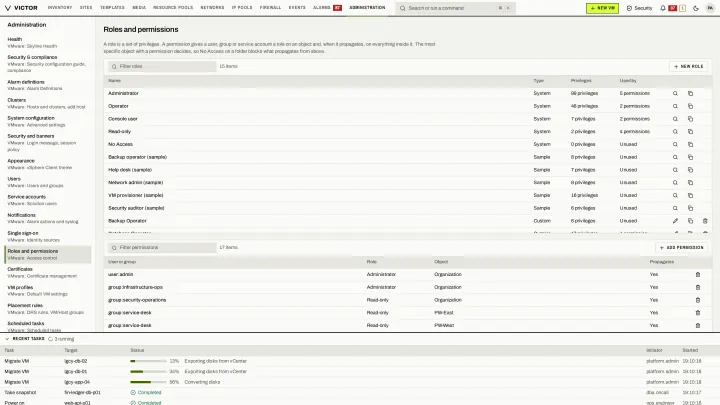Click the lgcy-db-02 migration progress bar
The width and height of the screenshot is (720, 405).
(x=148, y=361)
